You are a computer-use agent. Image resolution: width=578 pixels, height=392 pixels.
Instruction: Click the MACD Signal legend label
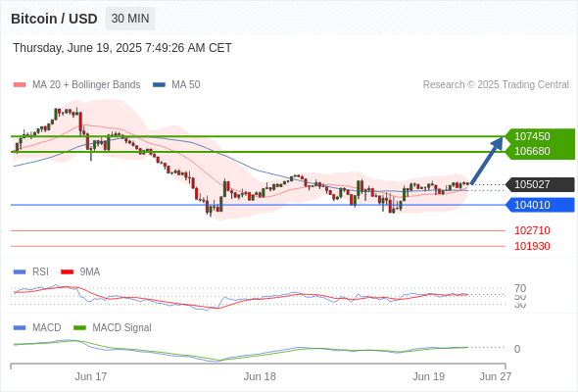122,328
